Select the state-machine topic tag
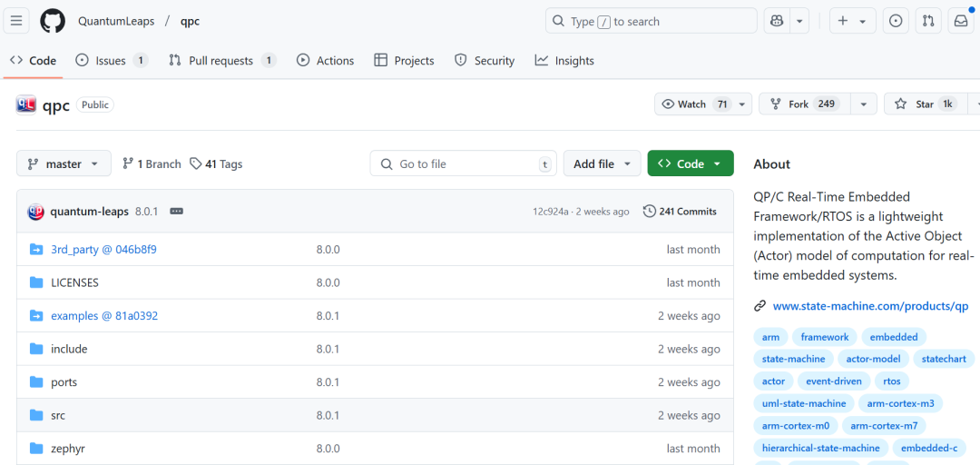This screenshot has height=465, width=980. (x=794, y=360)
